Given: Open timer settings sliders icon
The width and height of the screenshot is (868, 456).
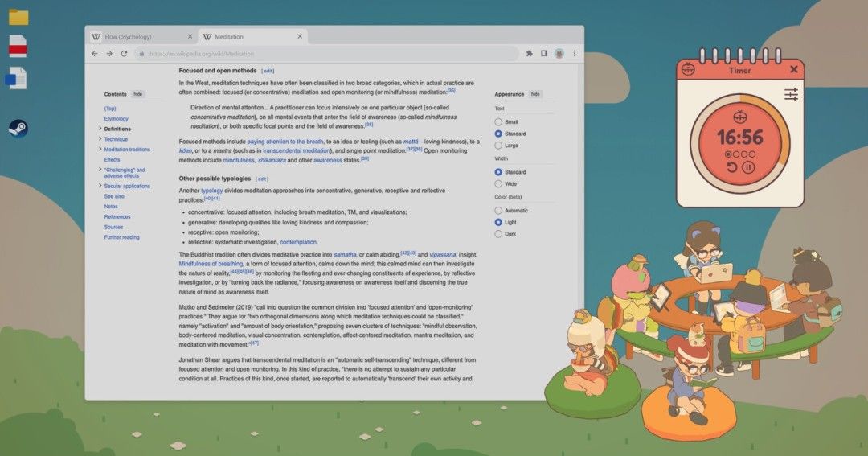Looking at the screenshot, I should click(791, 94).
